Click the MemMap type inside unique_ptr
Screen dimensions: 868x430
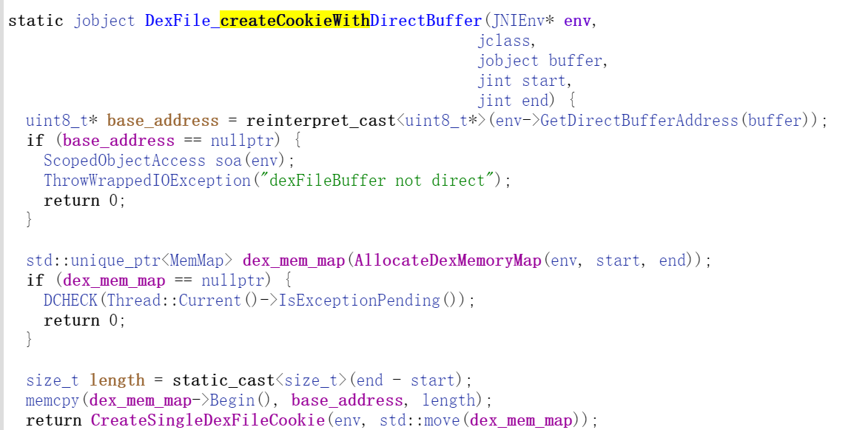[202, 261]
